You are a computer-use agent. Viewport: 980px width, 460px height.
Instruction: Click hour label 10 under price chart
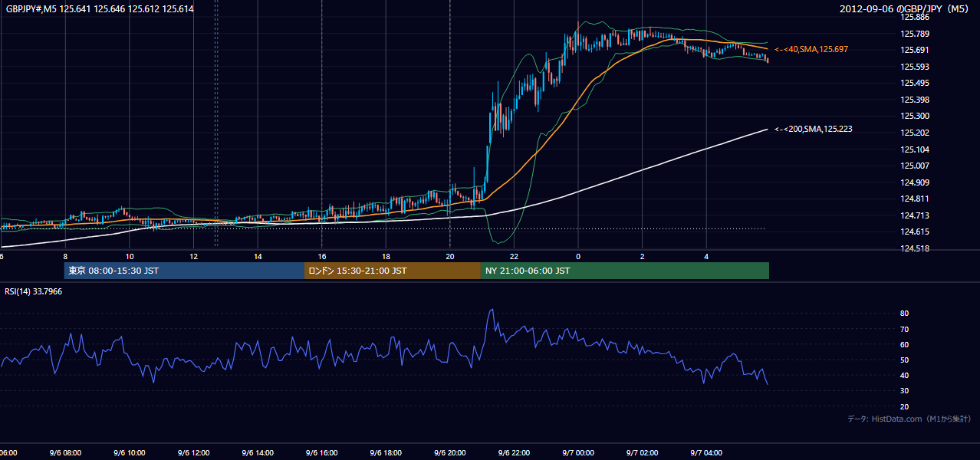(x=130, y=256)
